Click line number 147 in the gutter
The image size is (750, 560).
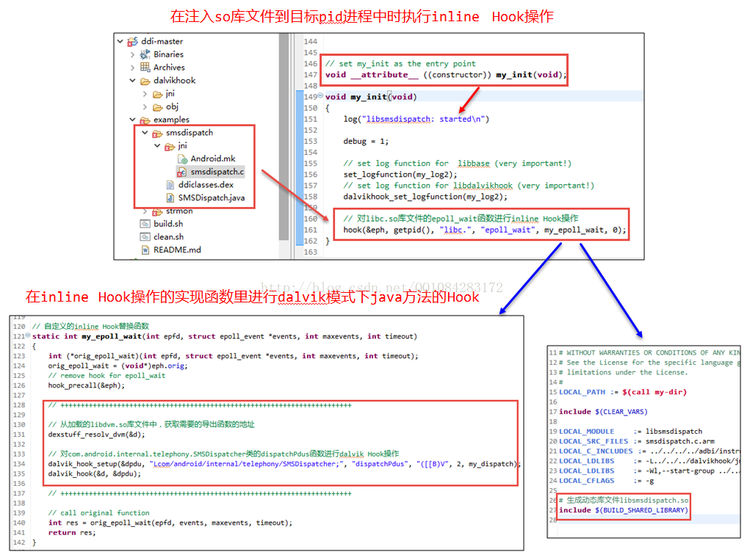pyautogui.click(x=310, y=75)
